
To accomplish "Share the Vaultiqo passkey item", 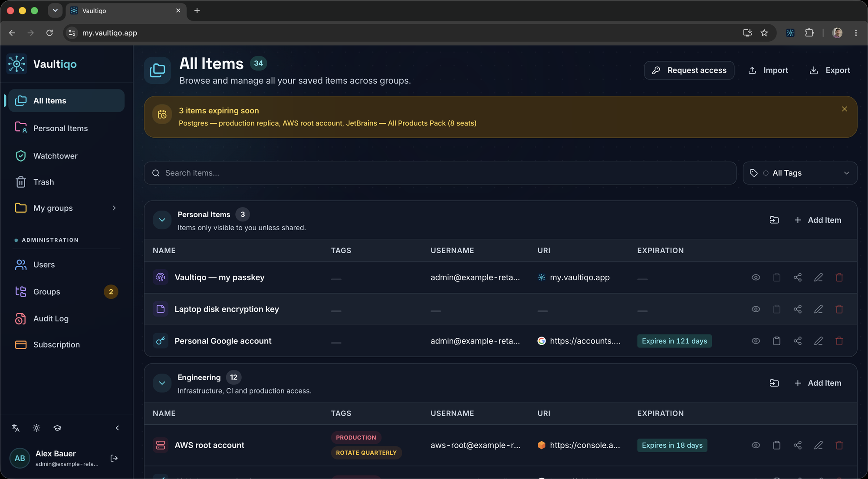I will 797,277.
